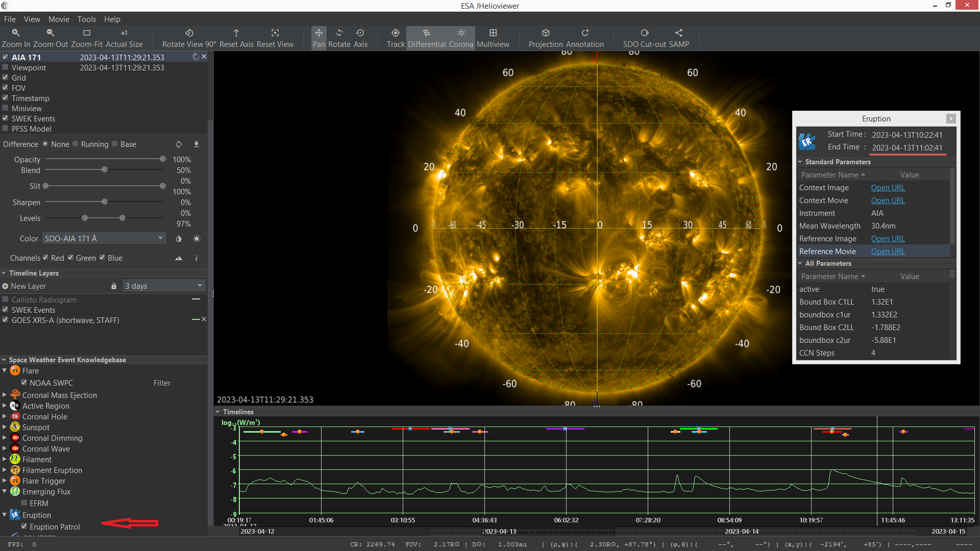Uncheck the Red channel
The width and height of the screenshot is (980, 551).
45,258
